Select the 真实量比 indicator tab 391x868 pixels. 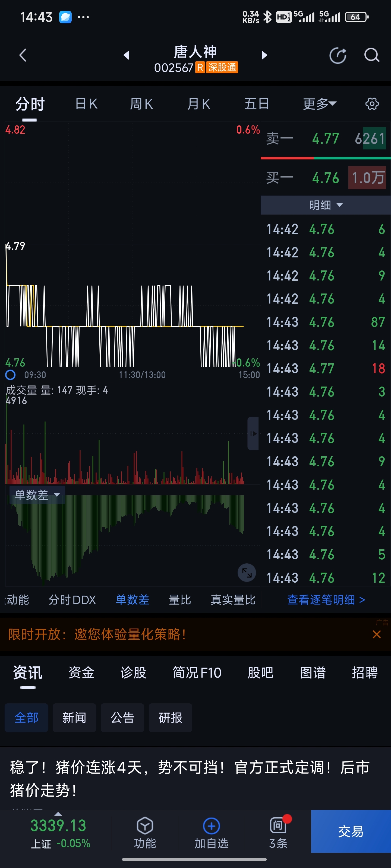coord(233,600)
